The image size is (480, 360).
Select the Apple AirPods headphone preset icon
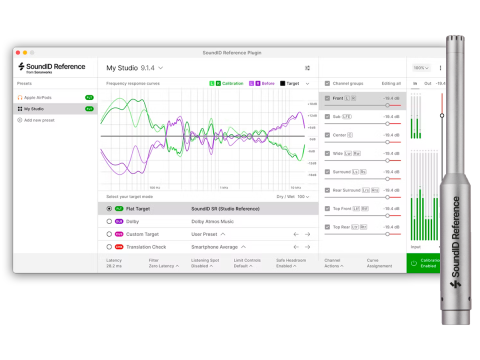20,98
